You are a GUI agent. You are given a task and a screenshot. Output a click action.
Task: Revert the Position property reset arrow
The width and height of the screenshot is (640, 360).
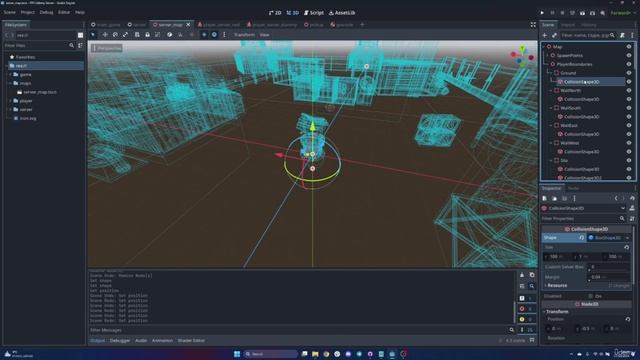pyautogui.click(x=628, y=319)
